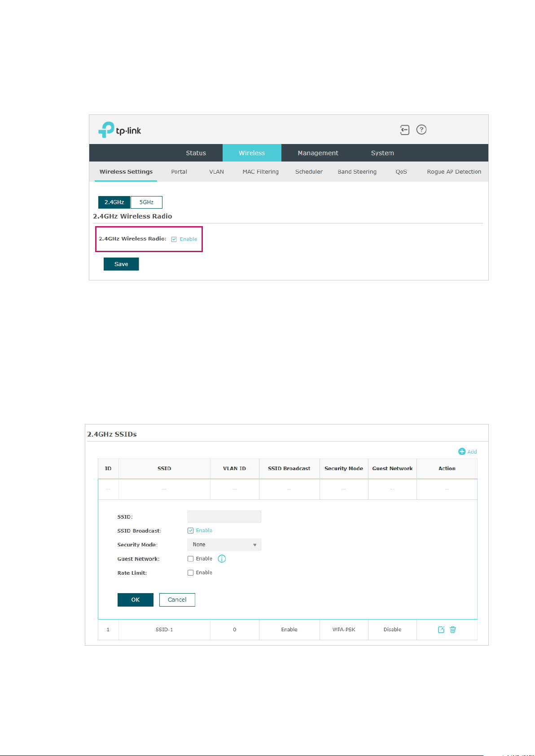This screenshot has width=535, height=756.
Task: Toggle 2.4GHz Wireless Radio Enable checkbox
Action: [x=174, y=239]
